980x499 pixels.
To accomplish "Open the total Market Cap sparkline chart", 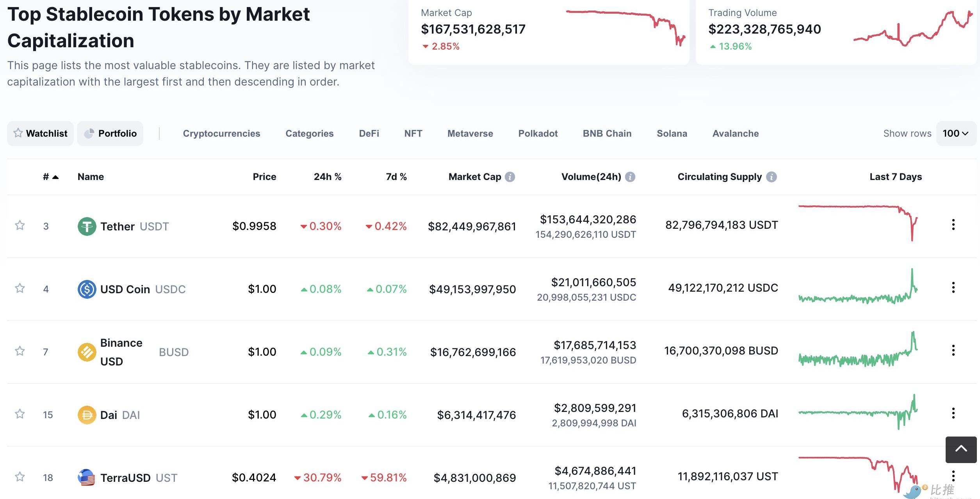I will coord(625,28).
